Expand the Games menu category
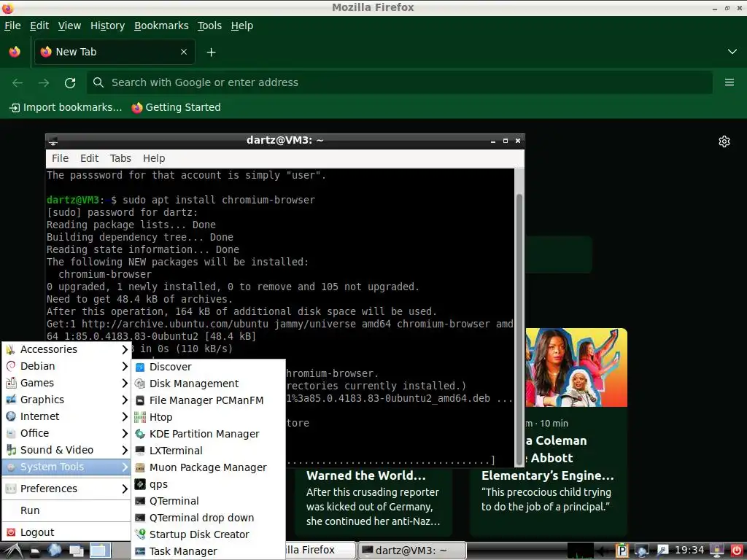747x560 pixels. click(66, 383)
